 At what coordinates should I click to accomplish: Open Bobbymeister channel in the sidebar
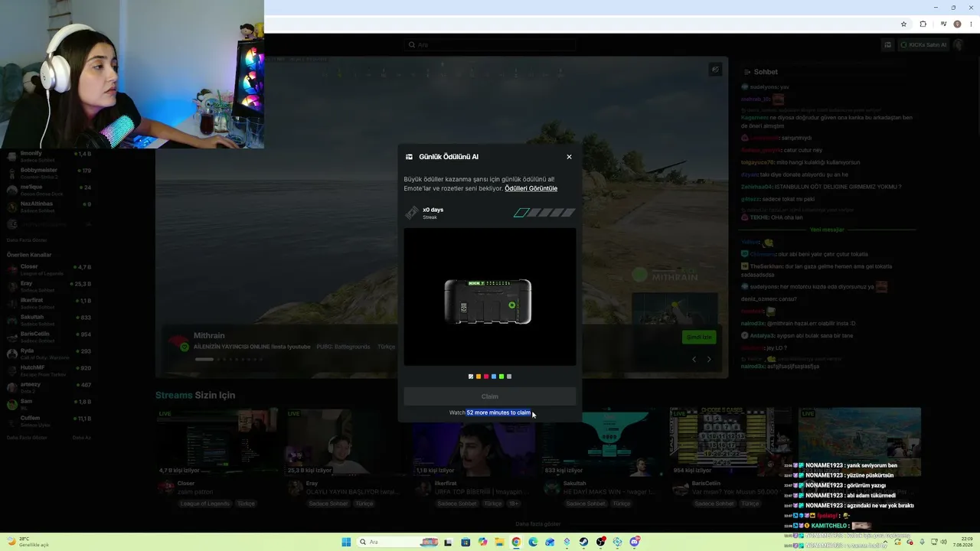[x=49, y=173]
